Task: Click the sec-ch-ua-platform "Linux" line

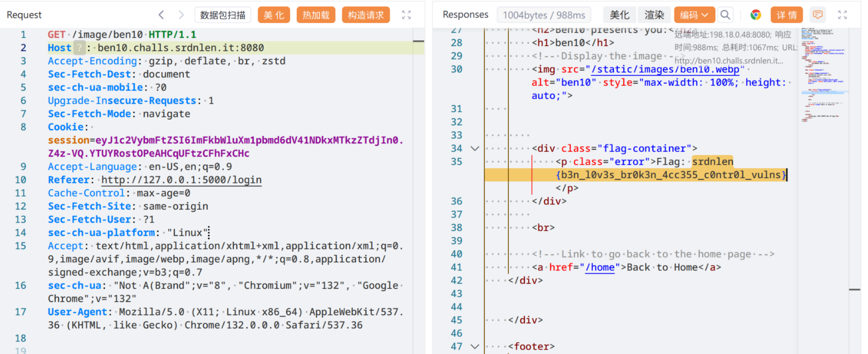Action: tap(128, 233)
